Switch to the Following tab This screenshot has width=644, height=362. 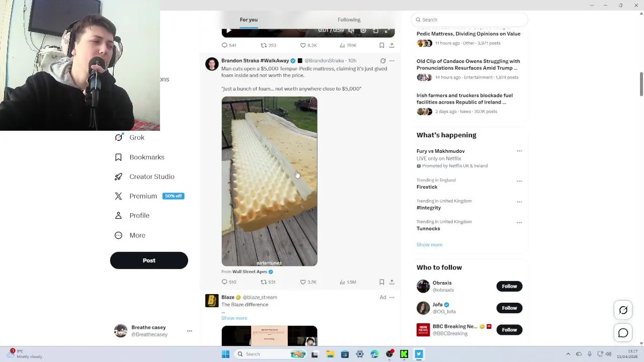tap(349, 20)
